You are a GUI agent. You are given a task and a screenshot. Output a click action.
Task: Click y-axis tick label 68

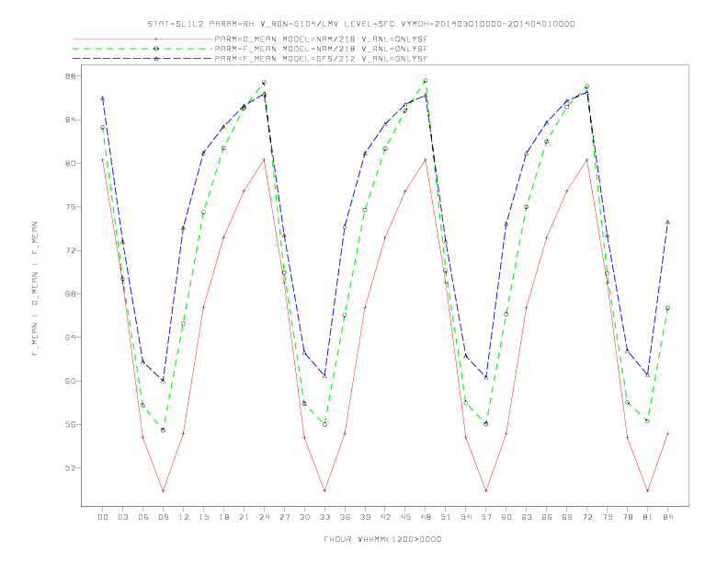click(70, 294)
